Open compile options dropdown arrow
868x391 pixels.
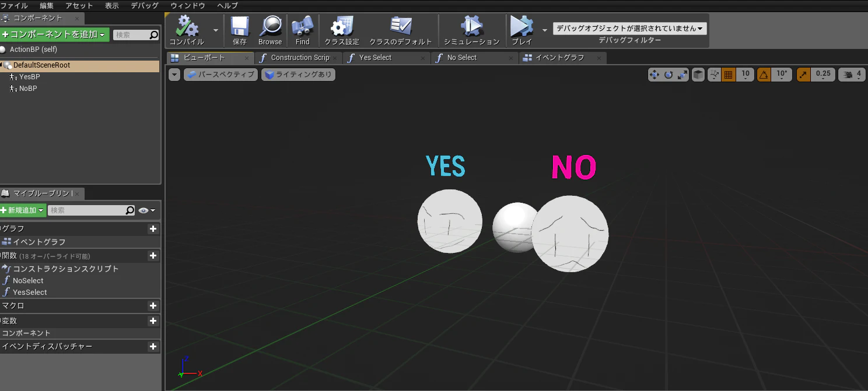click(216, 30)
